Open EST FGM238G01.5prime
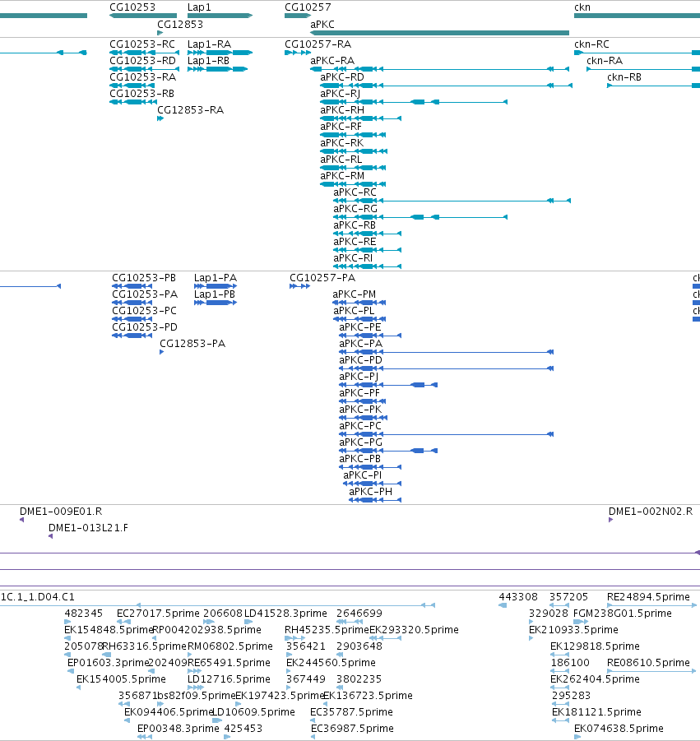This screenshot has height=741, width=700. [x=581, y=622]
